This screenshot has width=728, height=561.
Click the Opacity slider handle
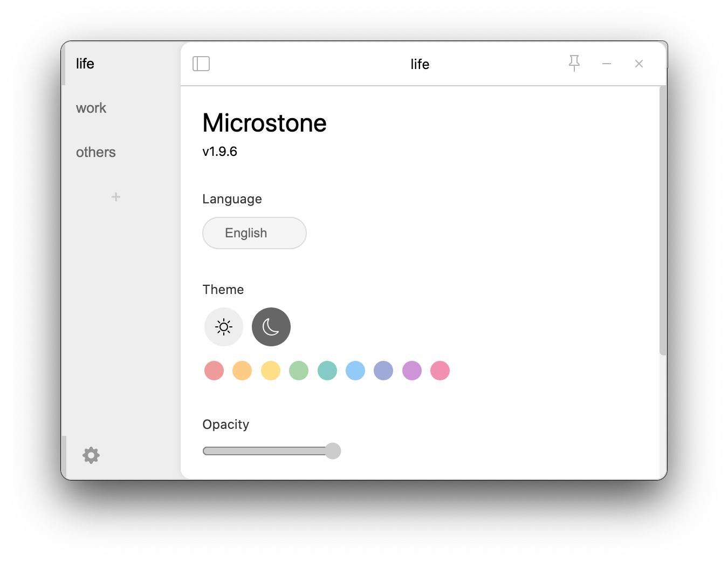pyautogui.click(x=333, y=451)
